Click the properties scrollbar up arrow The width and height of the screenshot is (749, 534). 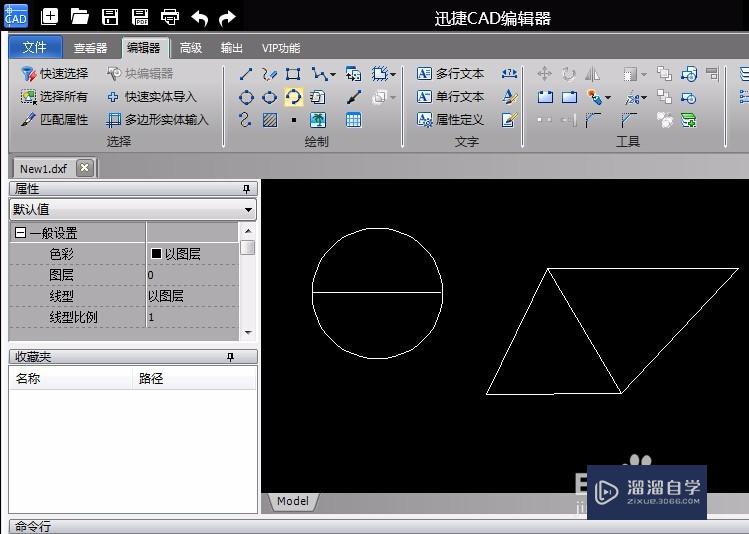pos(248,231)
